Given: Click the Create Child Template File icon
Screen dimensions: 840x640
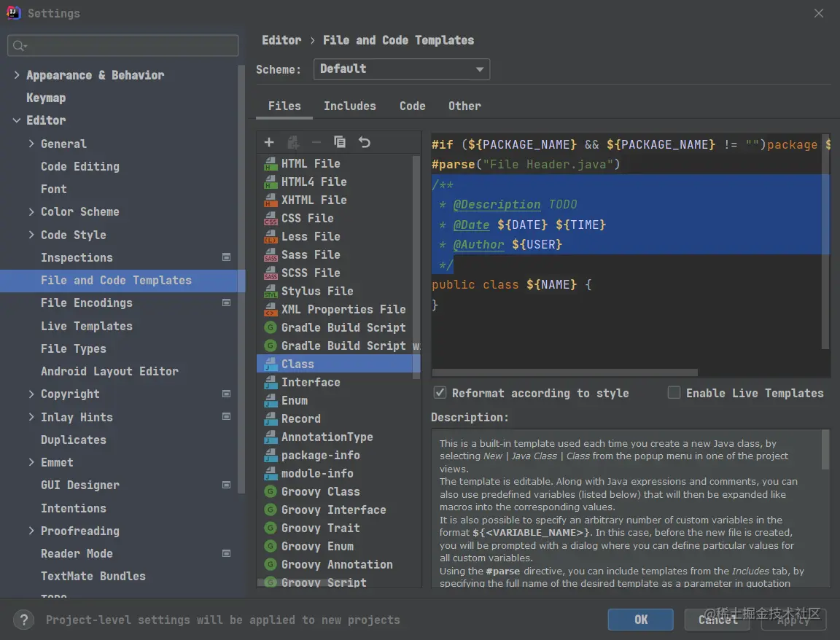Looking at the screenshot, I should click(292, 142).
